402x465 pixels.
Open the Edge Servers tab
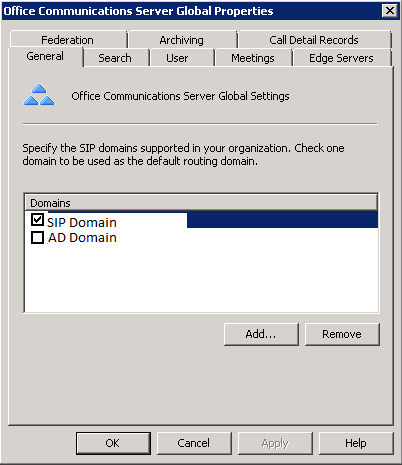pos(341,58)
